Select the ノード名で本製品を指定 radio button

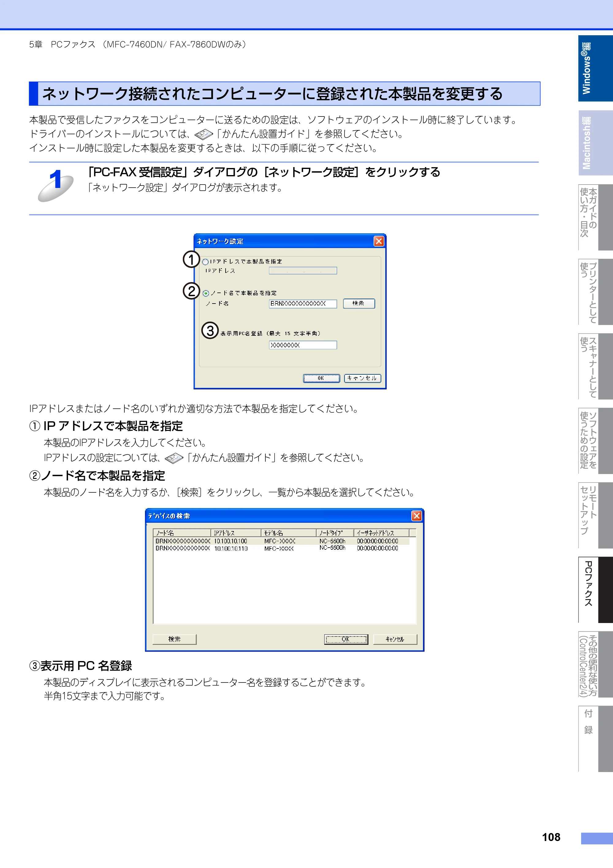(206, 293)
